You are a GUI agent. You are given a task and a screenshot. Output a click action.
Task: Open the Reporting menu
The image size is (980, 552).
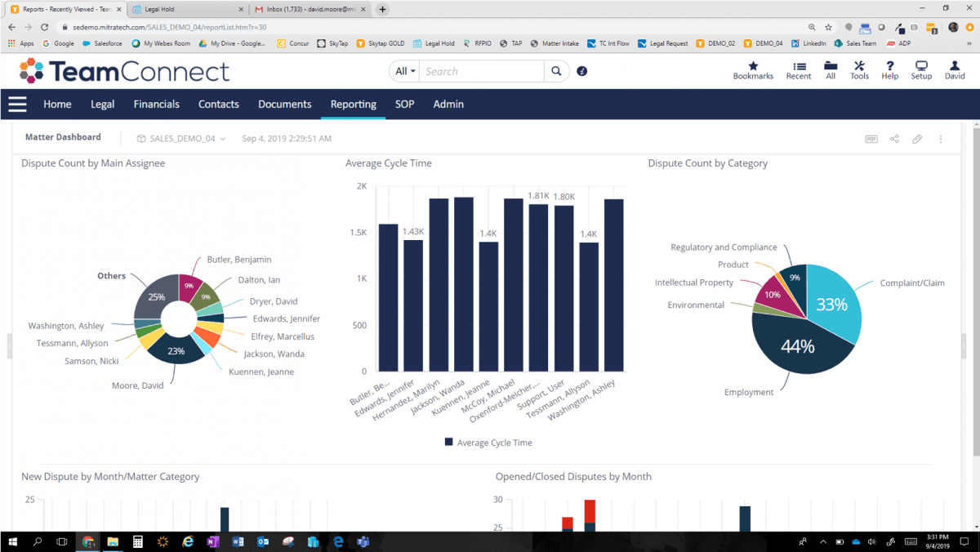click(354, 105)
